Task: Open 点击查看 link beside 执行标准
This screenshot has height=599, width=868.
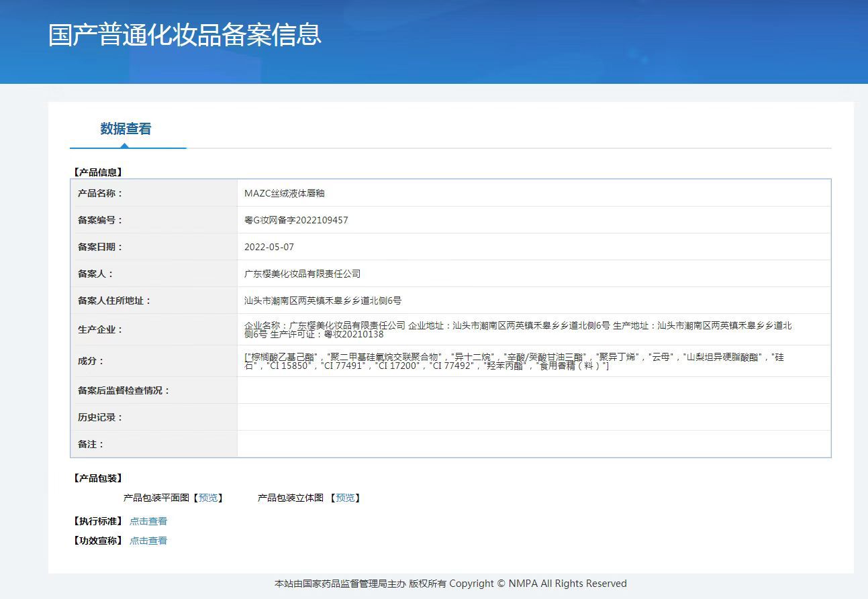Action: [x=148, y=521]
